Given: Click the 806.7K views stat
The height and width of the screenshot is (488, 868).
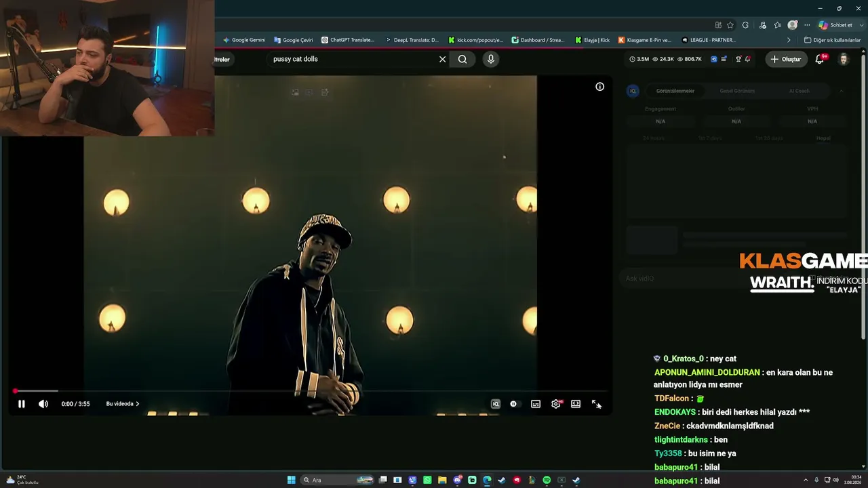Looking at the screenshot, I should coord(690,59).
